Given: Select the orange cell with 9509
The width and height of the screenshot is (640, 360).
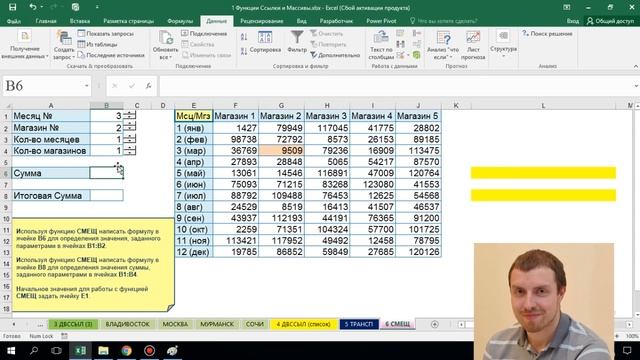Looking at the screenshot, I should [x=281, y=151].
